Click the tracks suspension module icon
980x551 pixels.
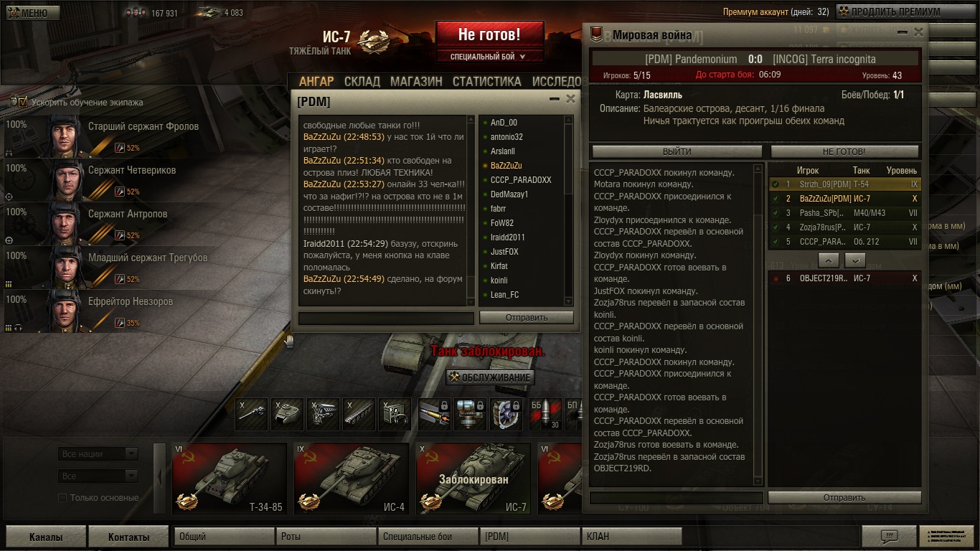[x=359, y=415]
